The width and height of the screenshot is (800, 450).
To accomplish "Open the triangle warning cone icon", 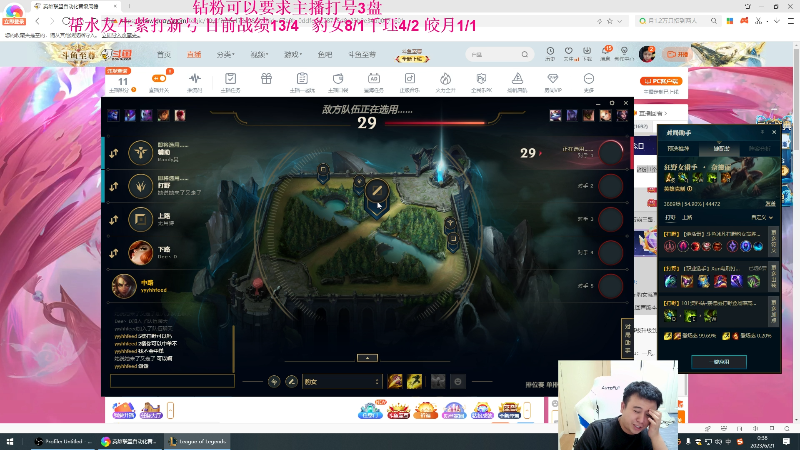I will pos(517,79).
